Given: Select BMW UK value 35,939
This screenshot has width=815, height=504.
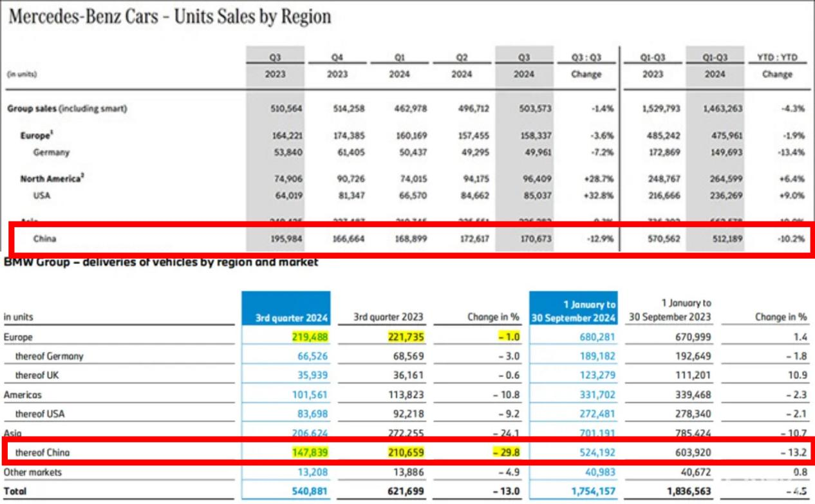Looking at the screenshot, I should [312, 375].
